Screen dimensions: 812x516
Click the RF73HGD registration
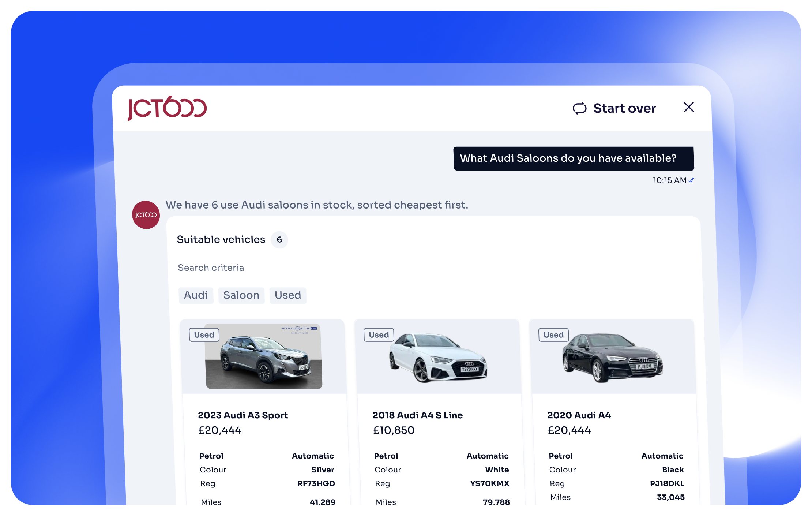[x=316, y=484]
